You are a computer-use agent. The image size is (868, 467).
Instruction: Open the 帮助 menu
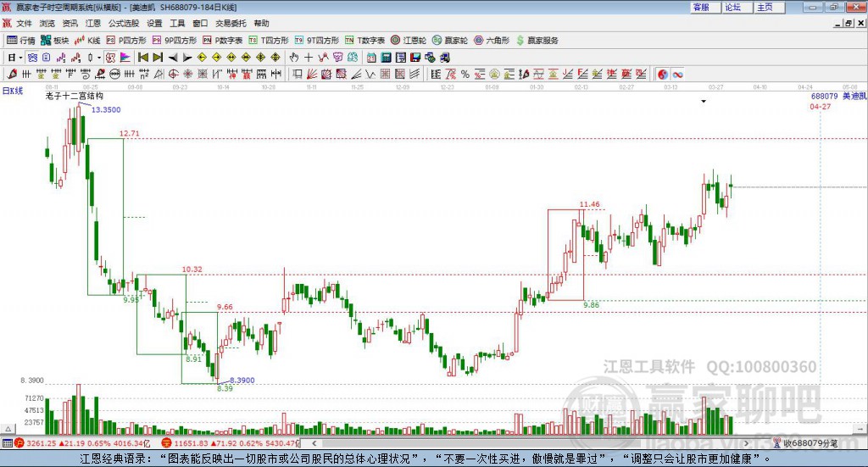click(261, 23)
